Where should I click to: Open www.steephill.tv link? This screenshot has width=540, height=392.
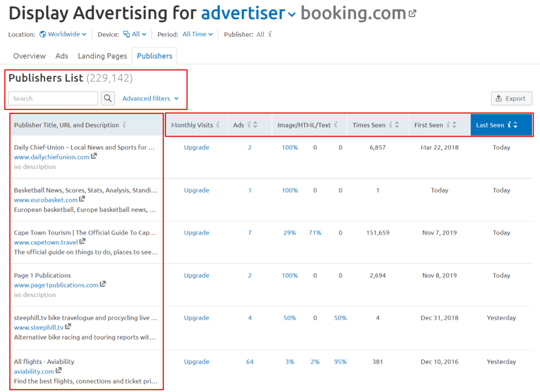[x=38, y=328]
